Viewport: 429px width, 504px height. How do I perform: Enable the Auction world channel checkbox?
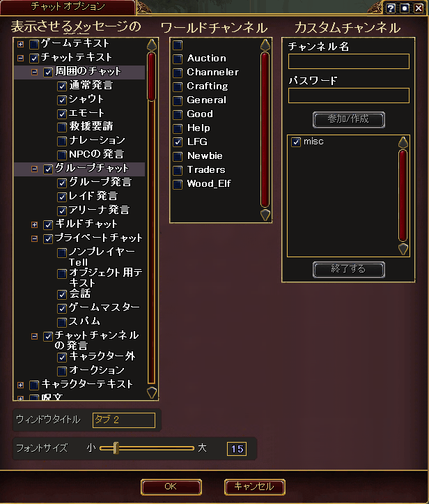pyautogui.click(x=178, y=59)
